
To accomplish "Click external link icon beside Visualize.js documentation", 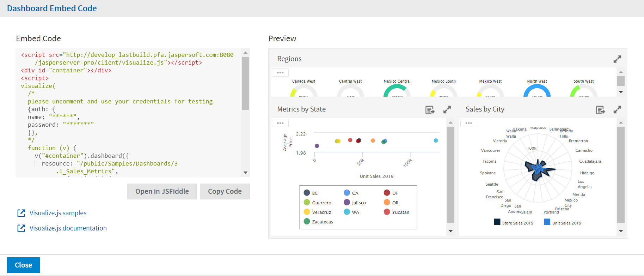I will pyautogui.click(x=21, y=228).
